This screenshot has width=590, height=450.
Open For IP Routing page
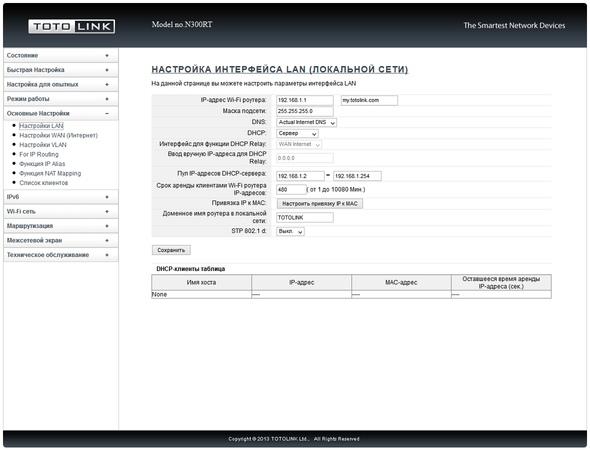pyautogui.click(x=39, y=154)
